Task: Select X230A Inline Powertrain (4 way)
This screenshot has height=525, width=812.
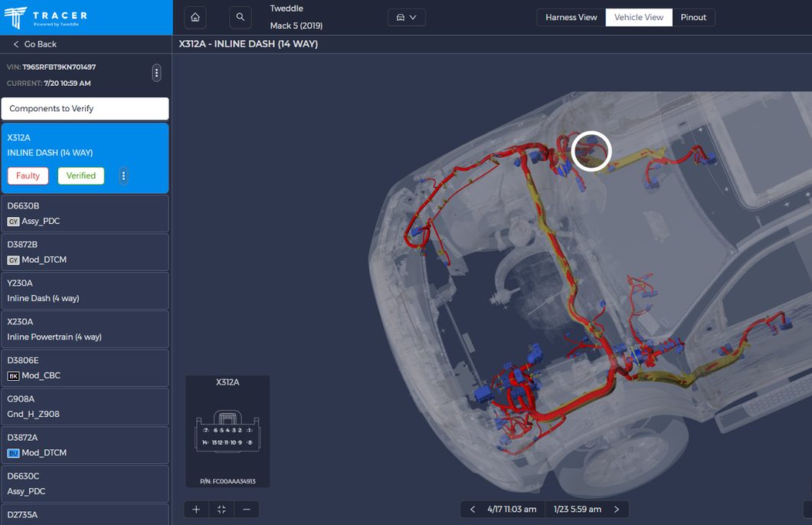Action: point(85,329)
